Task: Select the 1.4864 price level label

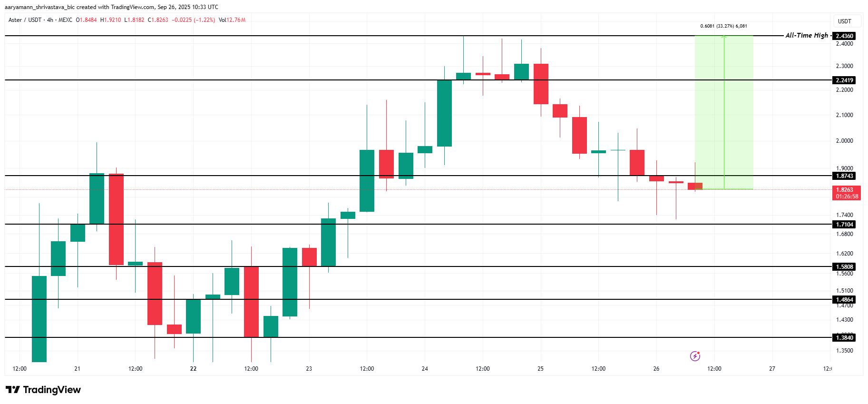Action: click(x=845, y=300)
